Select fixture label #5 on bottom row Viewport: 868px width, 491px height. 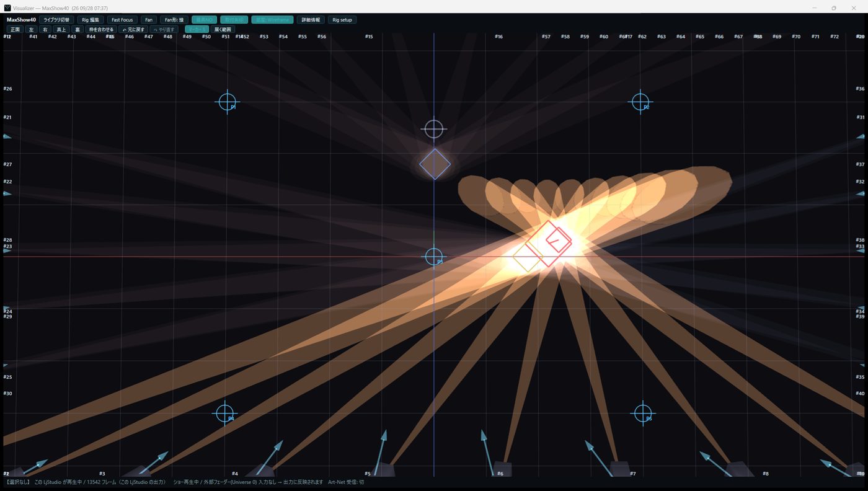pyautogui.click(x=368, y=474)
